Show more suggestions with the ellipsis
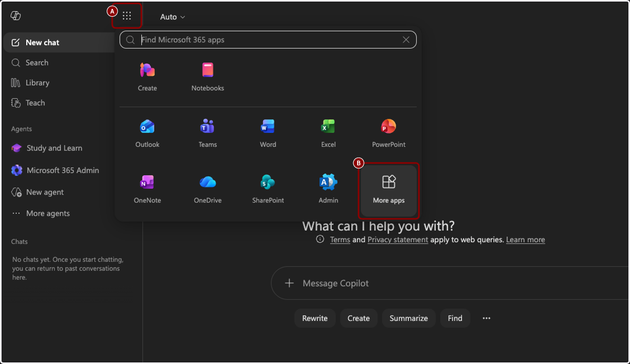Viewport: 630px width, 364px height. [487, 318]
